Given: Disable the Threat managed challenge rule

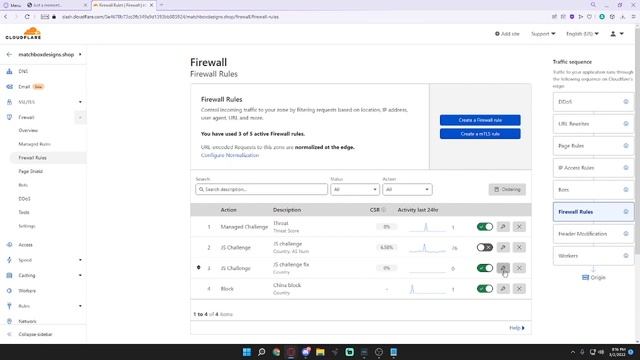Looking at the screenshot, I should pos(484,227).
